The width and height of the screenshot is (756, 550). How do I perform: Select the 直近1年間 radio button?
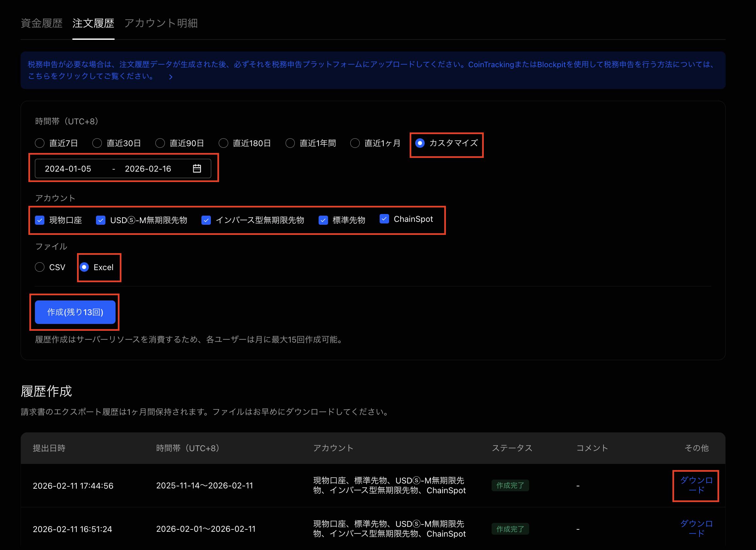(290, 143)
